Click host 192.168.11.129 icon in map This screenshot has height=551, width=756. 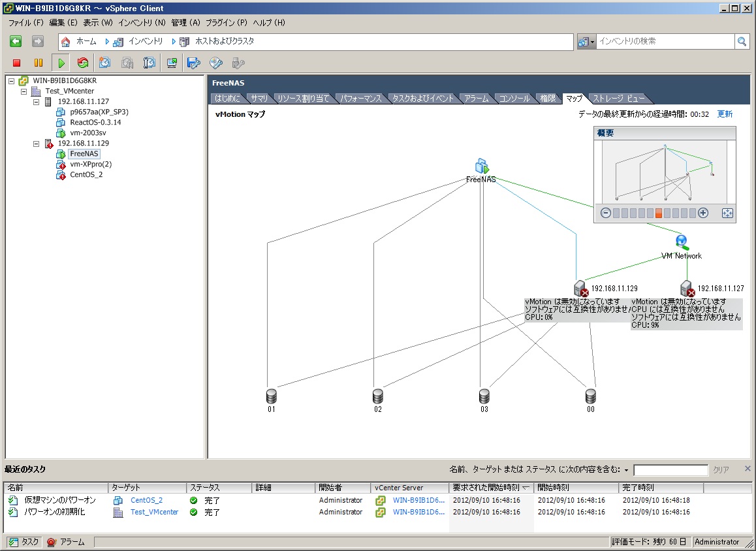[x=582, y=289]
